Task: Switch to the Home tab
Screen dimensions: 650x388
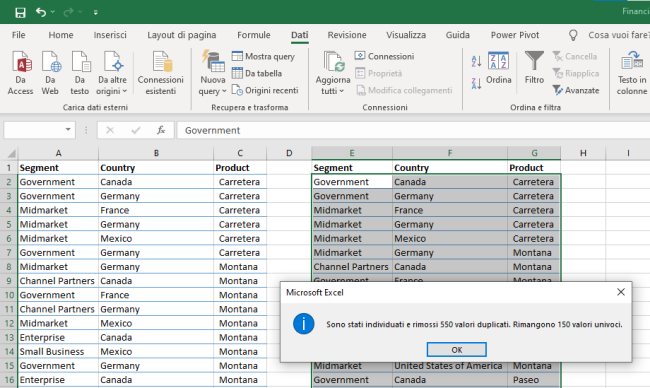Action: [61, 35]
